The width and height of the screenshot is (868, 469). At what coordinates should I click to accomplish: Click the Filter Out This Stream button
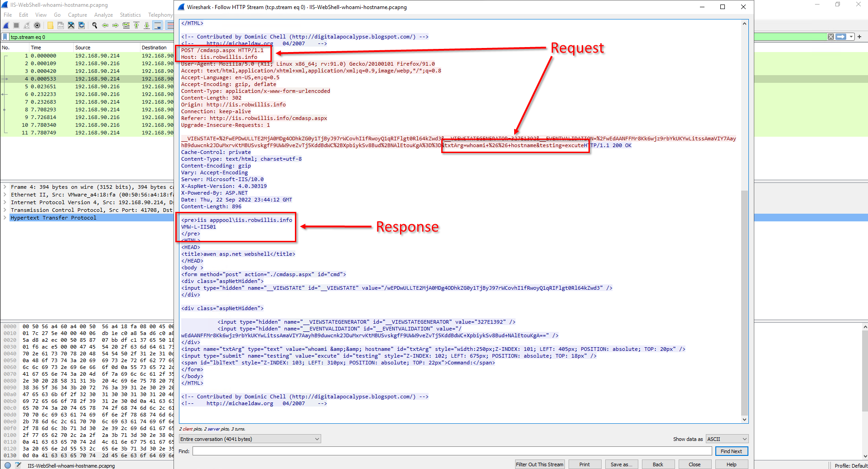tap(540, 464)
